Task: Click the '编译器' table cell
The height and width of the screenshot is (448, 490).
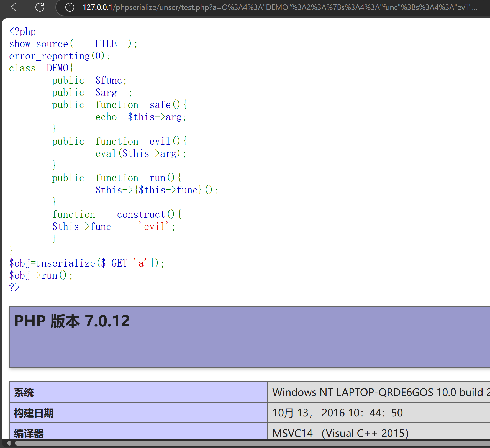Action: (x=138, y=431)
